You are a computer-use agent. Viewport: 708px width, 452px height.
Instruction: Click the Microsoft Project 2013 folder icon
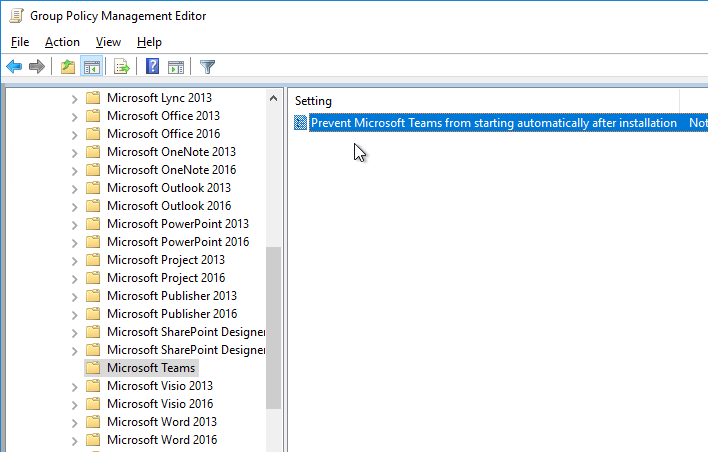click(x=93, y=260)
